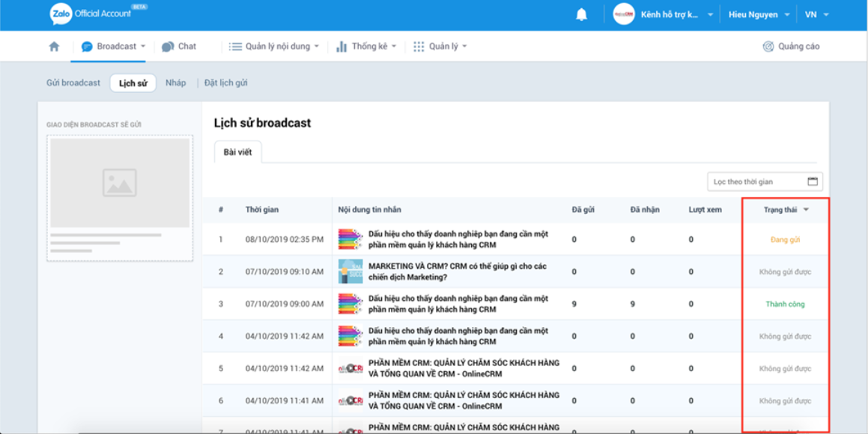The image size is (868, 434).
Task: Switch to the Gửi broadcast tab
Action: click(73, 83)
